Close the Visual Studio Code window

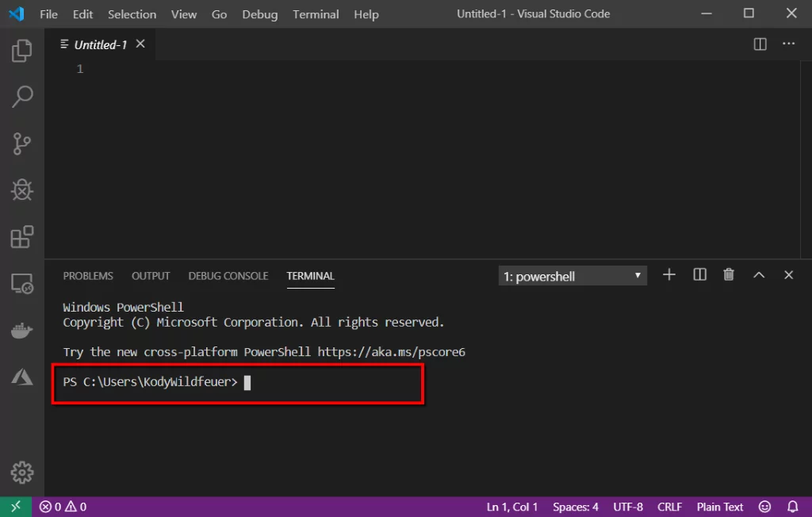tap(791, 13)
